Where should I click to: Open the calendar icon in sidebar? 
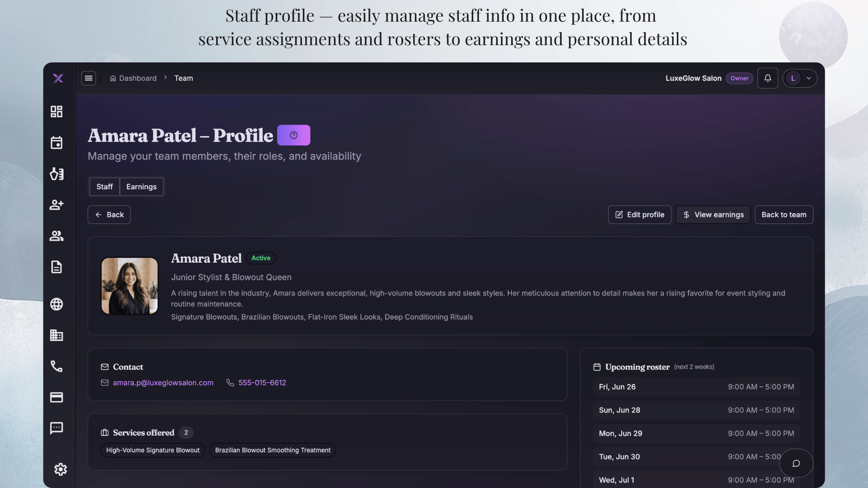pyautogui.click(x=57, y=143)
